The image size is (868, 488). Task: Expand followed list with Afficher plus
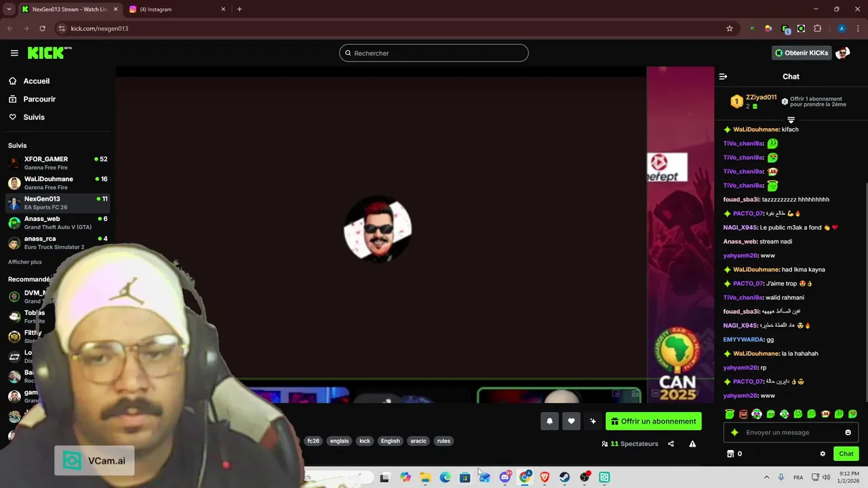click(x=25, y=262)
